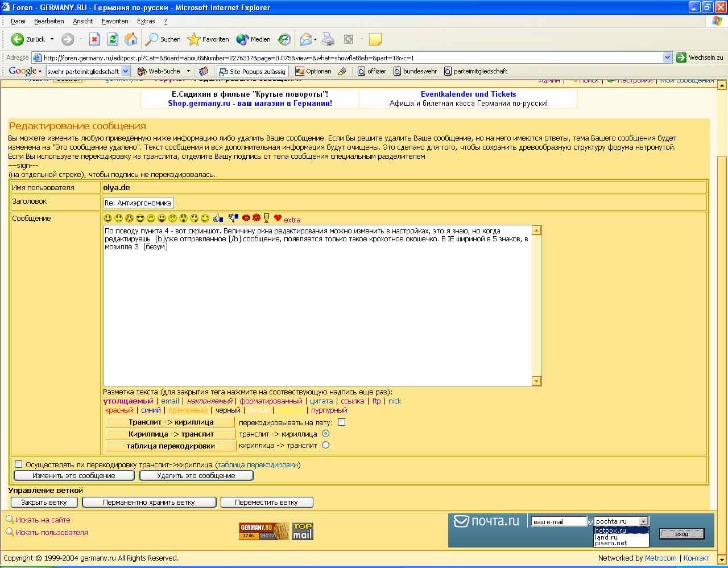Open the Zurück history dropdown arrow
728x568 pixels.
click(x=52, y=39)
